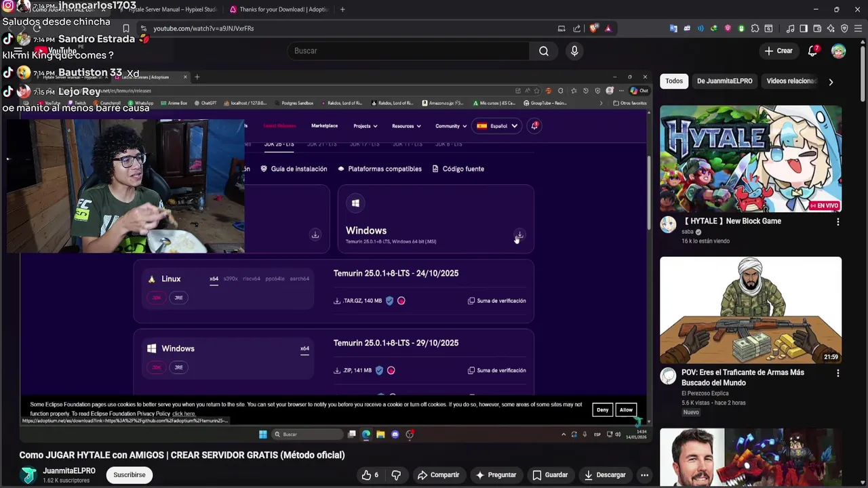This screenshot has height=488, width=868.
Task: Click the Descargar download button
Action: 605,475
